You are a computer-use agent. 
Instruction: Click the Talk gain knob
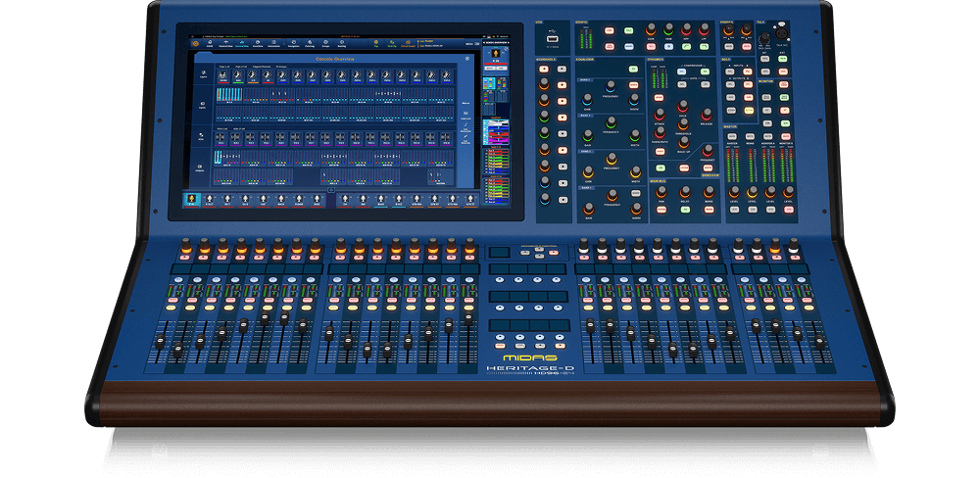pos(763,38)
